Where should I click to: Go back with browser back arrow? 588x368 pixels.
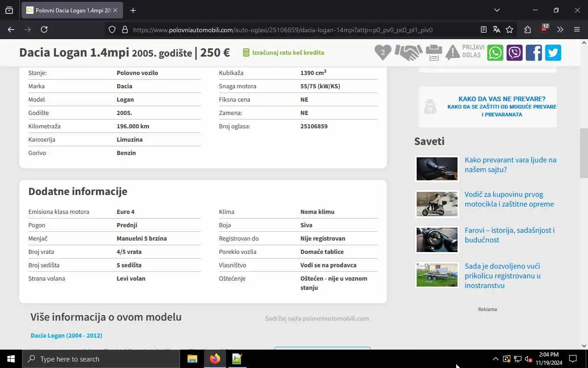(11, 29)
